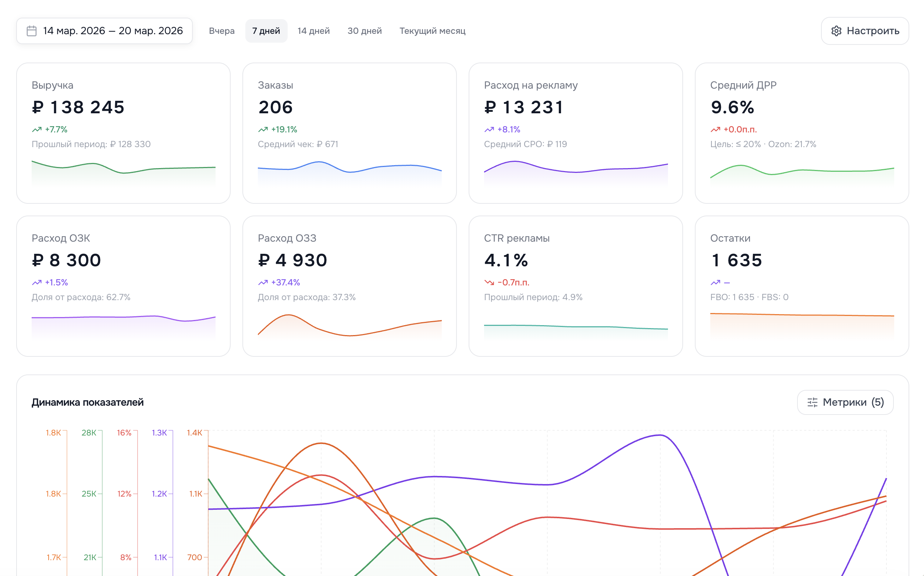Viewport: 924px width, 576px height.
Task: Click the calendar icon in the date range field
Action: pos(32,31)
